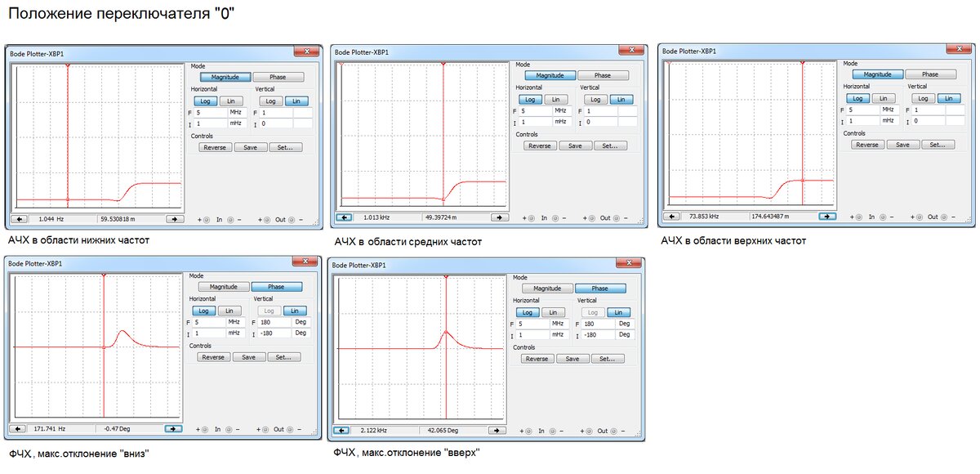
Task: Move cursor right in the 73.853 kHz plotter
Action: (827, 217)
